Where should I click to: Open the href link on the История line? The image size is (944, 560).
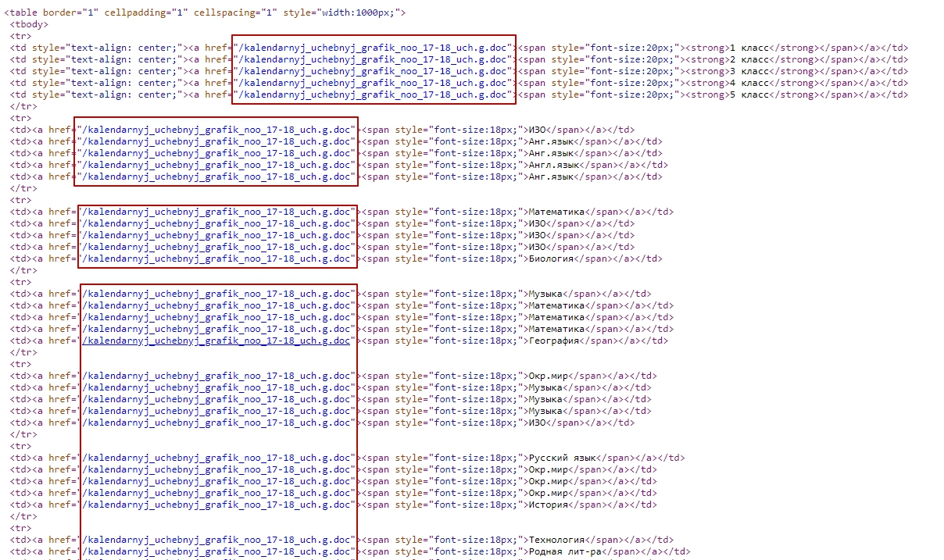(x=216, y=505)
